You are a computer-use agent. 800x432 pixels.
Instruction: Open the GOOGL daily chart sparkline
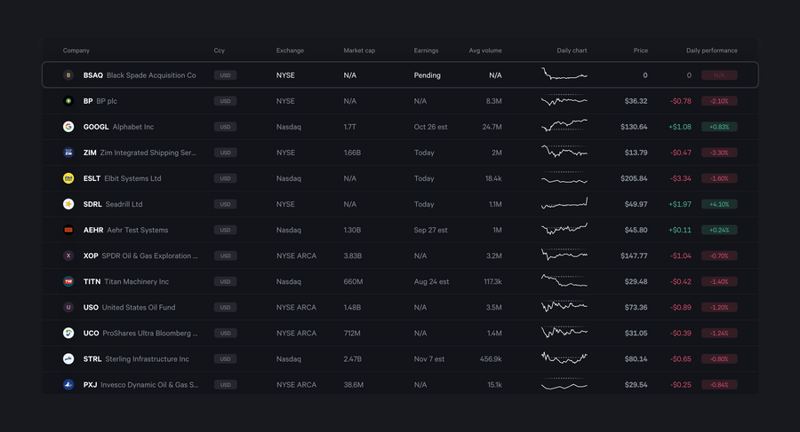pos(564,125)
